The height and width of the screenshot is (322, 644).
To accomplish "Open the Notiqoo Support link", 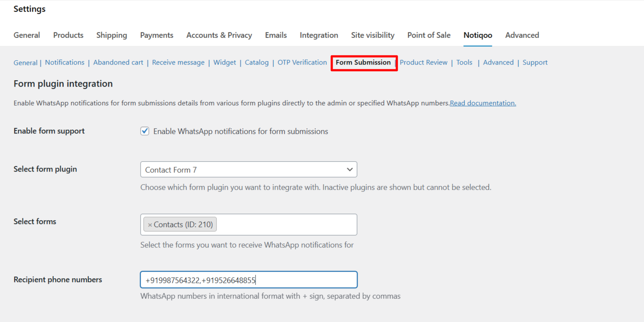I will tap(535, 62).
